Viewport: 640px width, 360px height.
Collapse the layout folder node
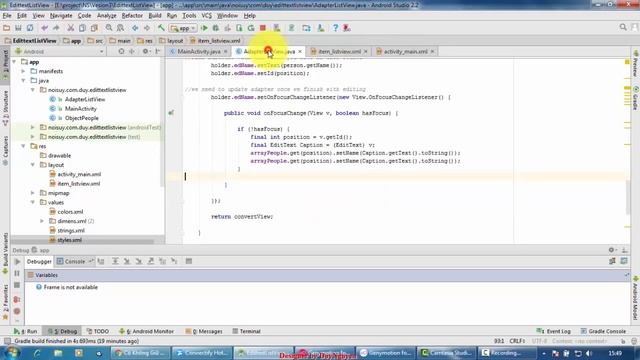pyautogui.click(x=33, y=165)
